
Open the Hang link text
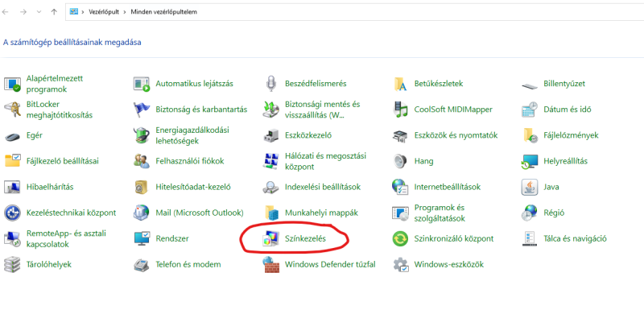tap(423, 161)
